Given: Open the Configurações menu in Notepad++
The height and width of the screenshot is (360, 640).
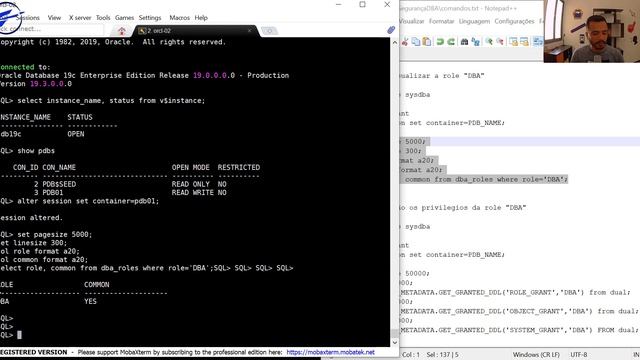Looking at the screenshot, I should pos(514,21).
